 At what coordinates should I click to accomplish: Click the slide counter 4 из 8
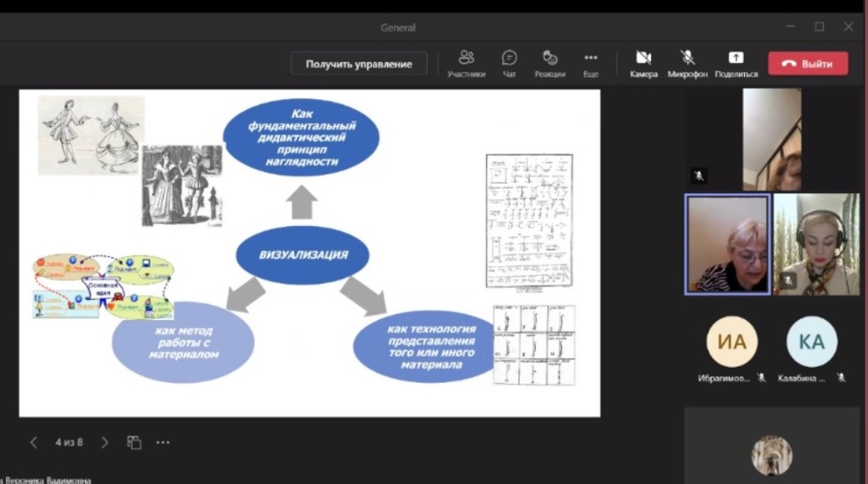(x=69, y=442)
